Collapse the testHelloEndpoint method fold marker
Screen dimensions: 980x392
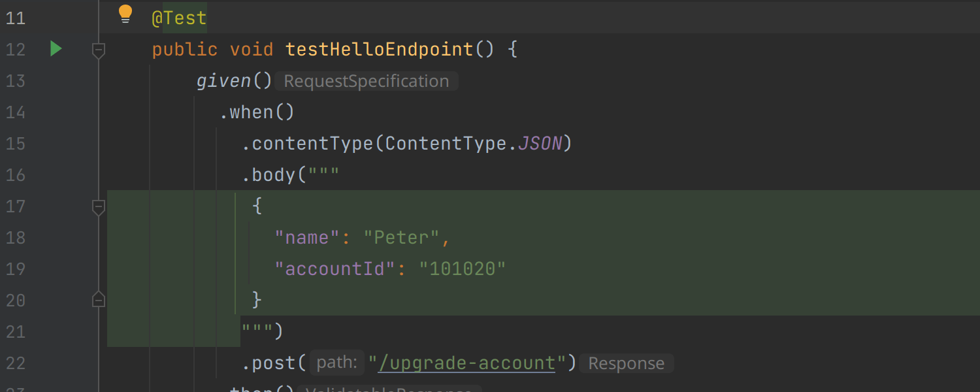coord(99,50)
